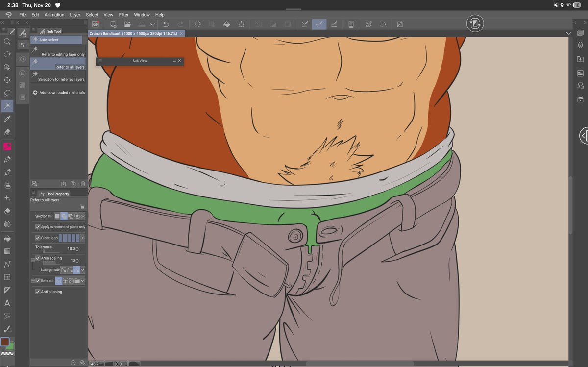The image size is (588, 367).
Task: Select the Ruler triangle tool
Action: [x=7, y=290]
